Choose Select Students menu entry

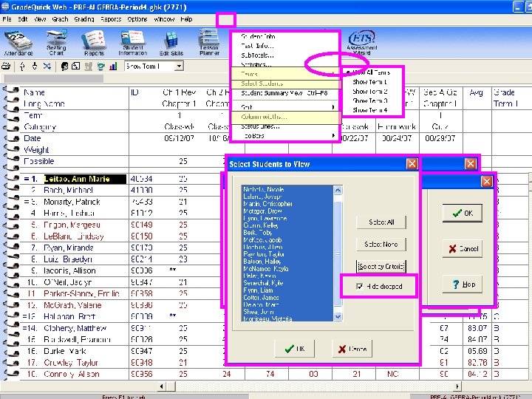pyautogui.click(x=285, y=83)
